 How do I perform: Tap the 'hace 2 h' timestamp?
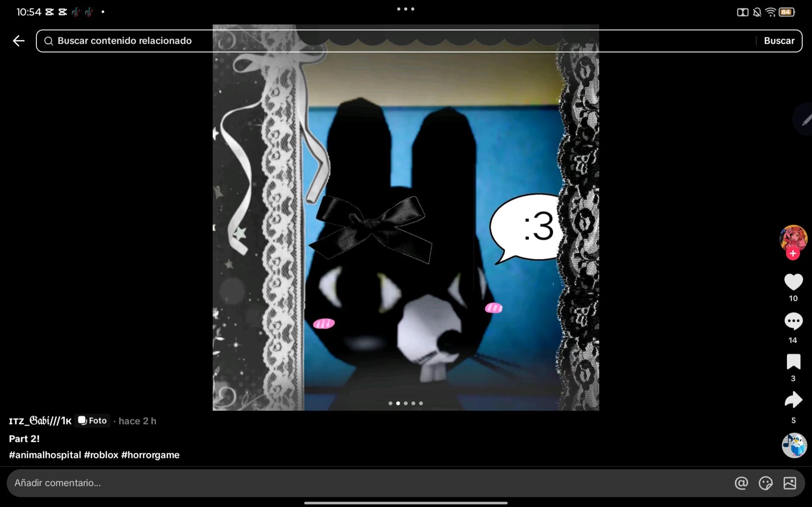[x=137, y=421]
